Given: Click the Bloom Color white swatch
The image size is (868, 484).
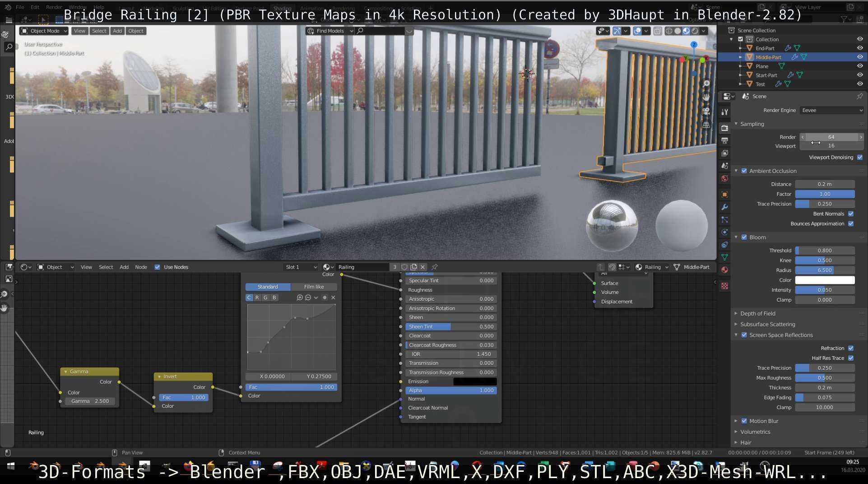Looking at the screenshot, I should click(825, 280).
